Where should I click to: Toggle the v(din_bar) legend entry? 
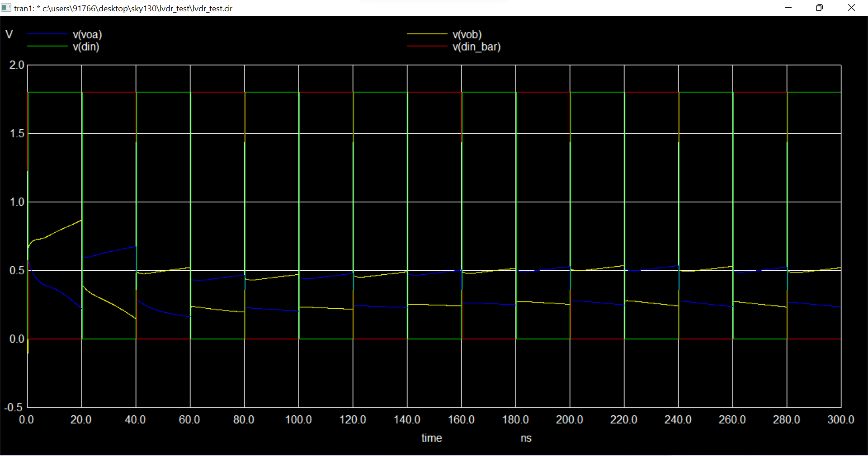(x=476, y=47)
